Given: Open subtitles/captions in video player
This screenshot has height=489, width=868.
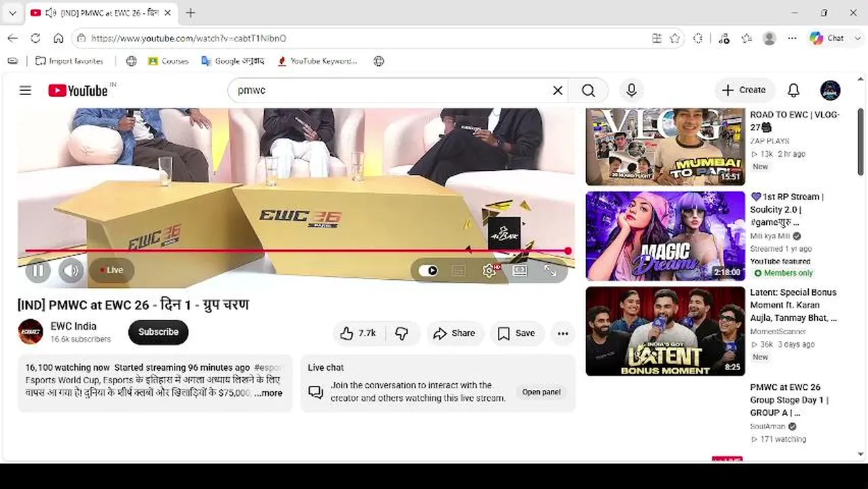Looking at the screenshot, I should tap(458, 271).
